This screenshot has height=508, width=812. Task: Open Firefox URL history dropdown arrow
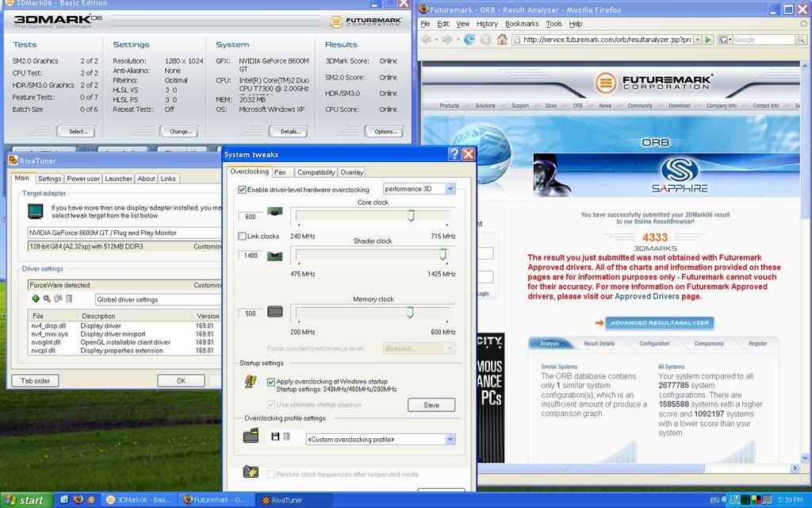(698, 40)
